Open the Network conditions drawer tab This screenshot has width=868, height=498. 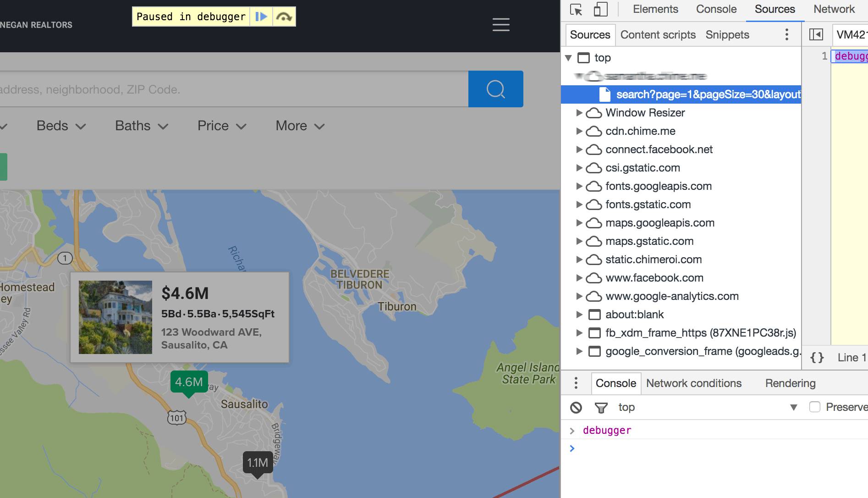click(694, 383)
